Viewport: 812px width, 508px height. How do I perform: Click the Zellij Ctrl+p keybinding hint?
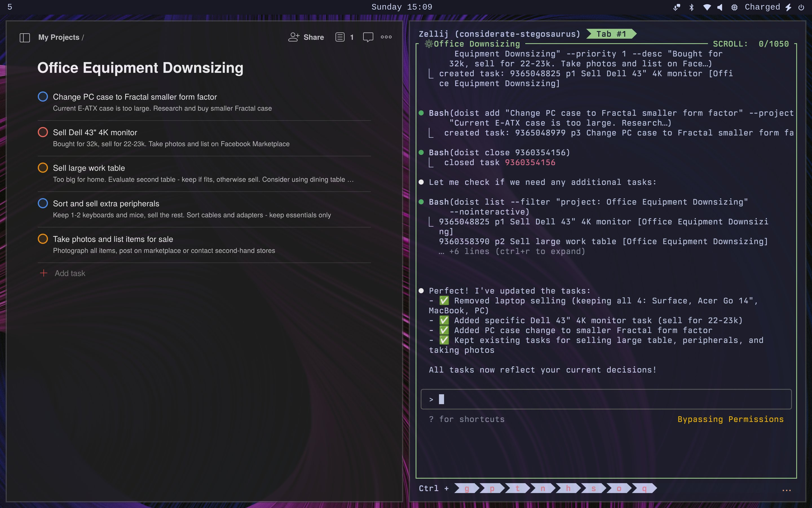[492, 489]
